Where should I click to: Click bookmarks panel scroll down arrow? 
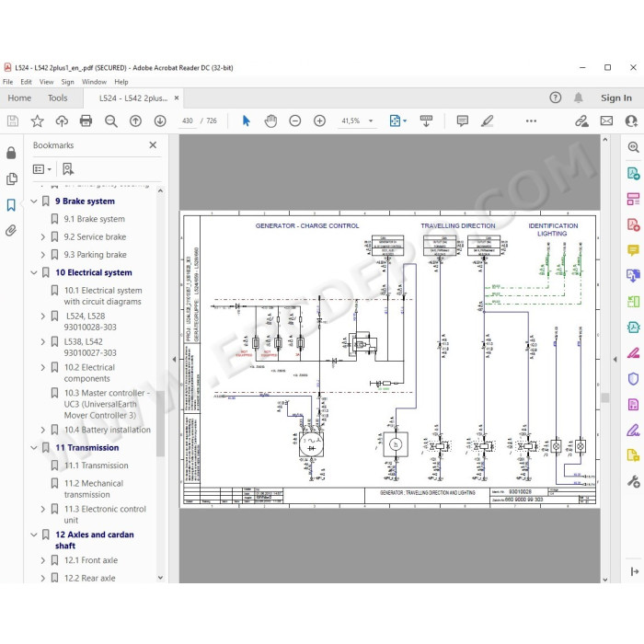[x=160, y=577]
